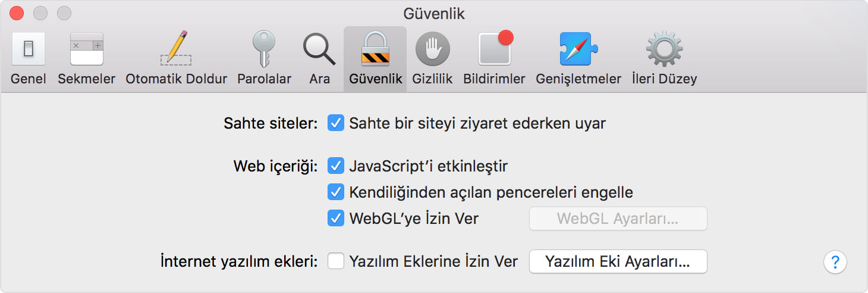The image size is (868, 293).
Task: Click the WebGL Ayarları button
Action: pos(618,219)
